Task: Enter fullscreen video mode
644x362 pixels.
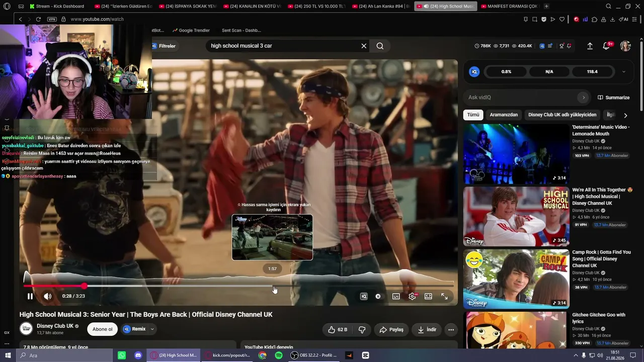Action: [445, 296]
